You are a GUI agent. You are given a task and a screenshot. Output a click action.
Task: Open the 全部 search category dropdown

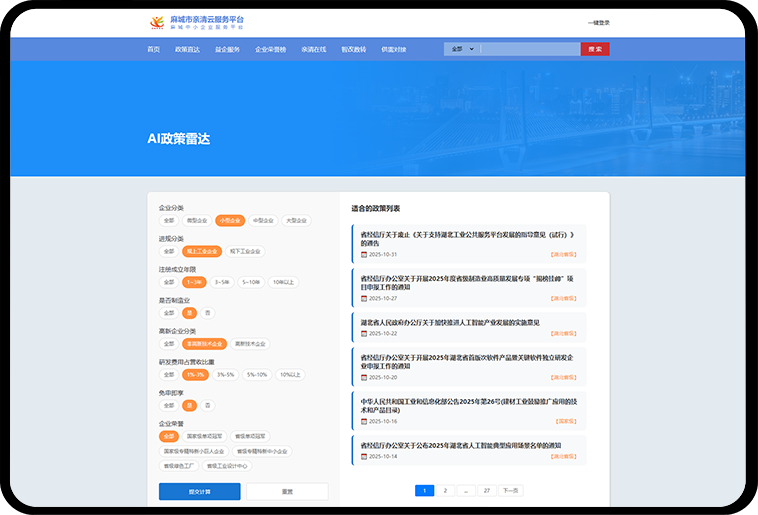coord(461,49)
